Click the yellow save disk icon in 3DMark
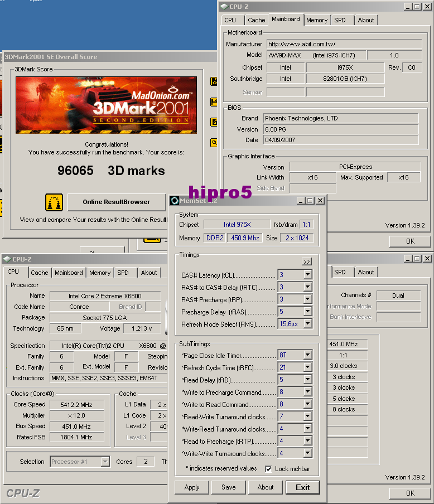The height and width of the screenshot is (504, 434). tap(214, 102)
